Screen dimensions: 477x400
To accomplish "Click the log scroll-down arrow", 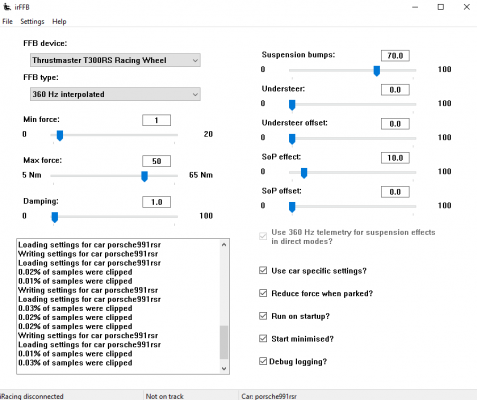I will tap(224, 368).
